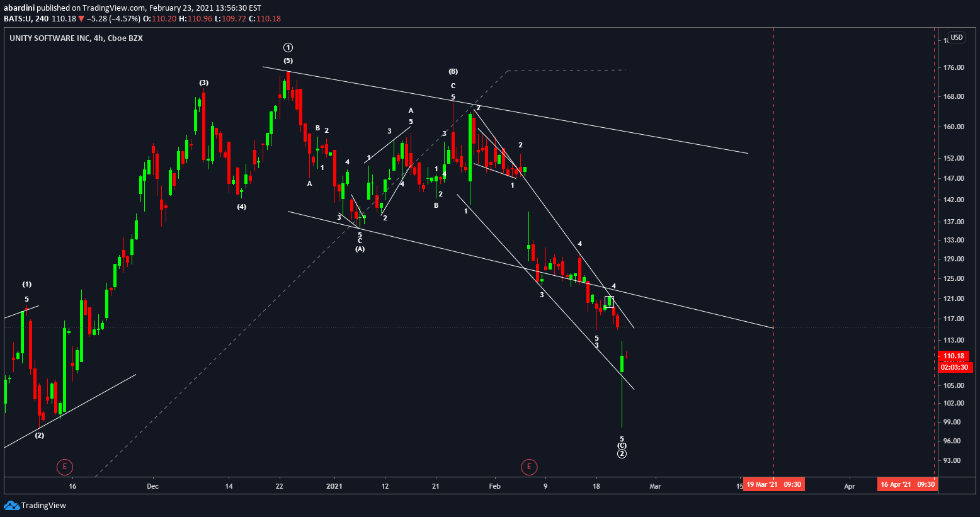Click the Feb label on time axis
This screenshot has height=517, width=980.
[x=495, y=486]
